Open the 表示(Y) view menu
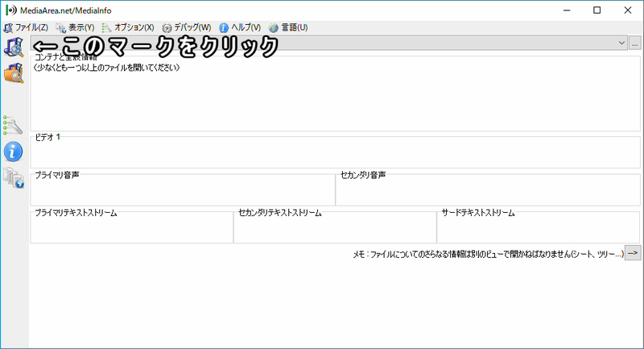 point(76,27)
